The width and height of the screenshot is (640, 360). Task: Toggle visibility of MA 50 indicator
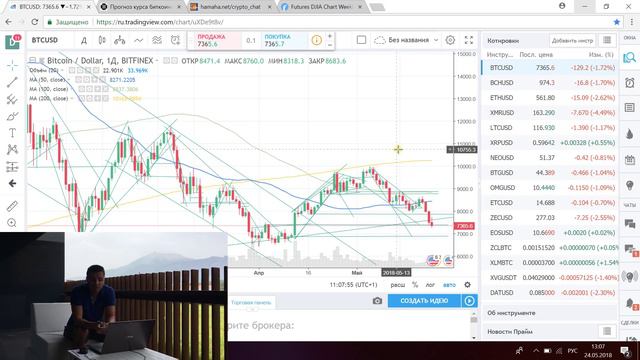[78, 80]
